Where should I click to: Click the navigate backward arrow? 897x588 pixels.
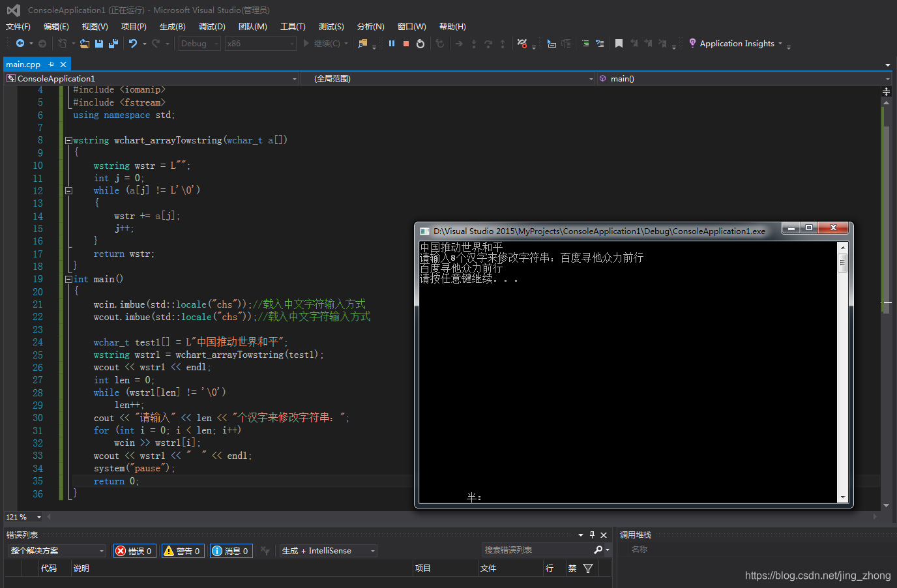(x=21, y=43)
